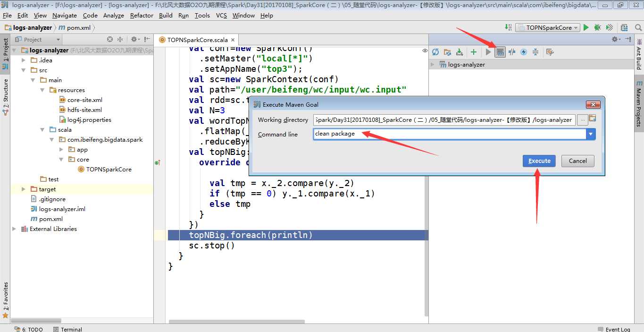Expand target folder in Project tree

tap(24, 189)
